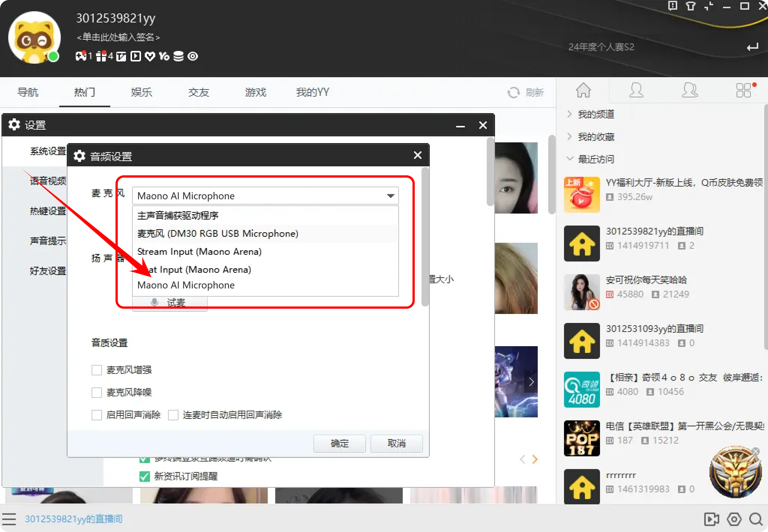This screenshot has height=532, width=768.
Task: Click 确定 button in audio settings
Action: [x=340, y=444]
